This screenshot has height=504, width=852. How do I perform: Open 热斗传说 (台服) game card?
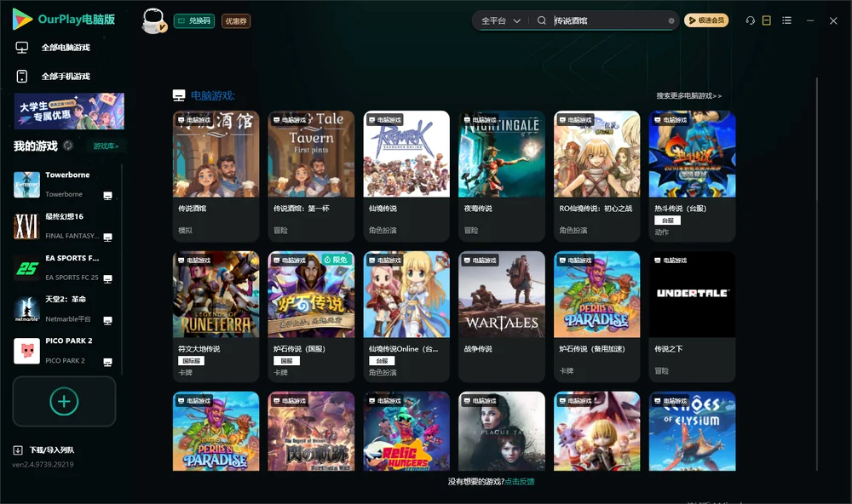point(692,176)
